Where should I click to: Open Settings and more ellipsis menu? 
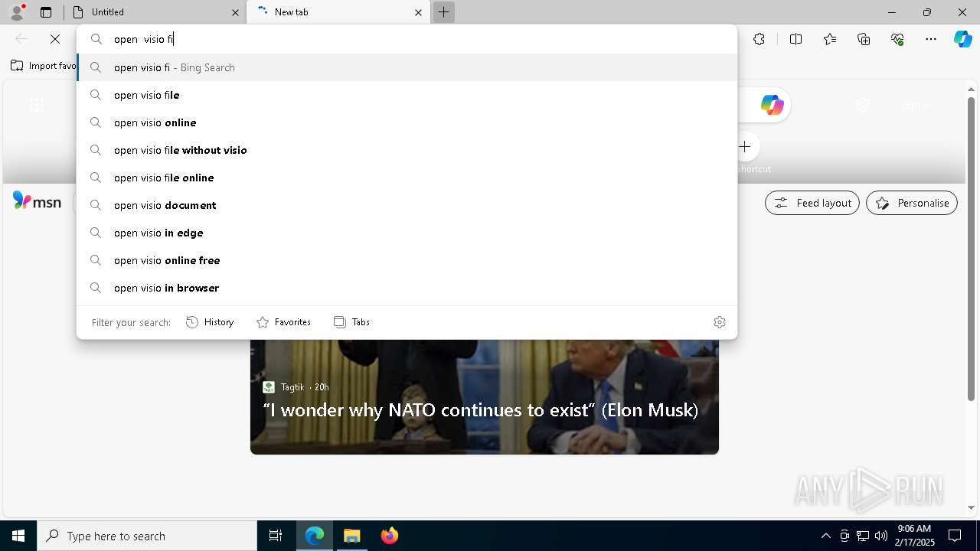point(931,39)
